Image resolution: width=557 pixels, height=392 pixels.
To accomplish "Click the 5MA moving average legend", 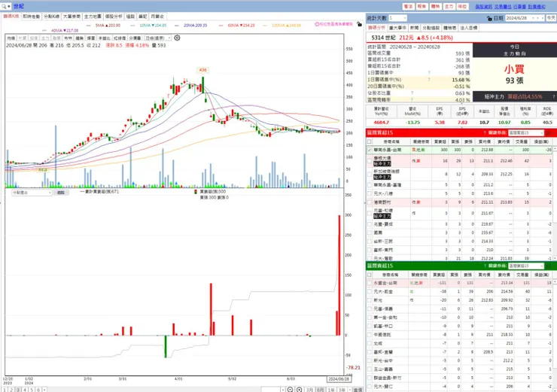I will [x=108, y=26].
